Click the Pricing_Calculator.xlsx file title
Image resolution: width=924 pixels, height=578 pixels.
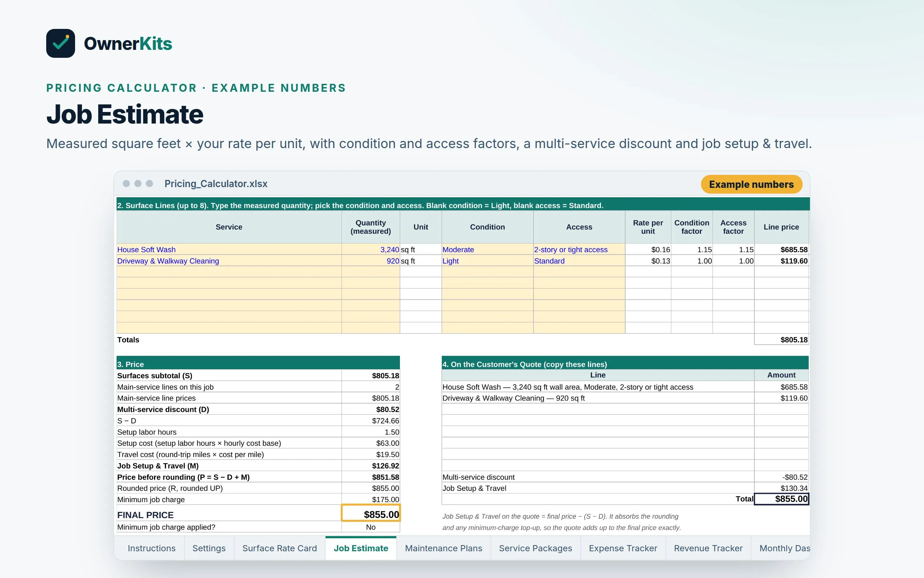(x=216, y=184)
